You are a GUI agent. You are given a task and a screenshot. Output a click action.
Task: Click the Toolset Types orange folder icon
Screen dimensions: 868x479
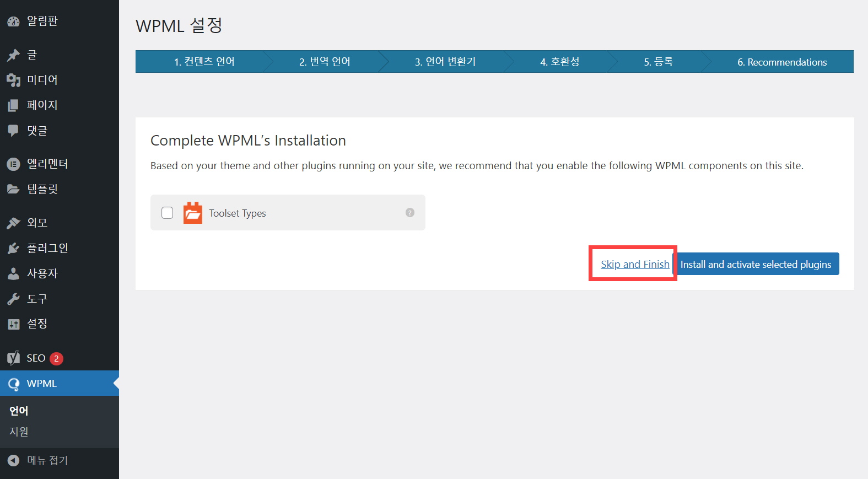[193, 213]
